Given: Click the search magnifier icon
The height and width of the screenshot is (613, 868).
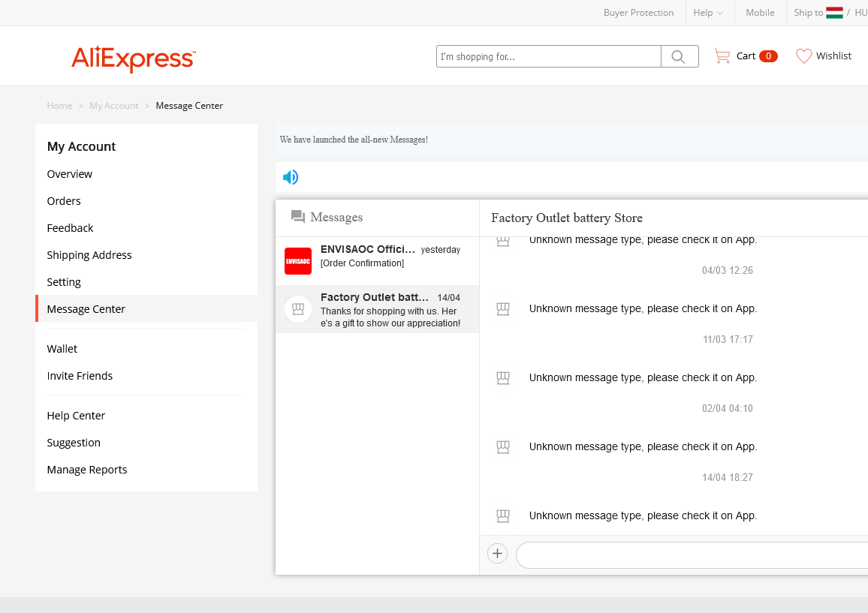Looking at the screenshot, I should [x=679, y=56].
